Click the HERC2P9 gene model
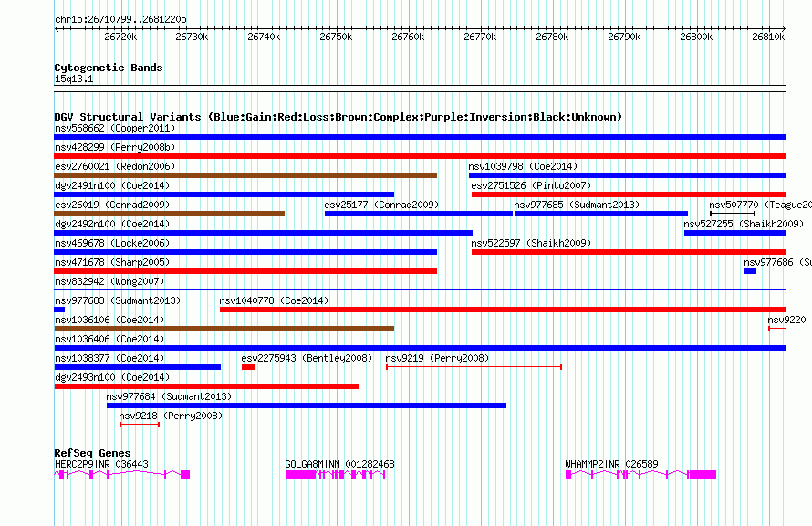The image size is (812, 526). [122, 475]
